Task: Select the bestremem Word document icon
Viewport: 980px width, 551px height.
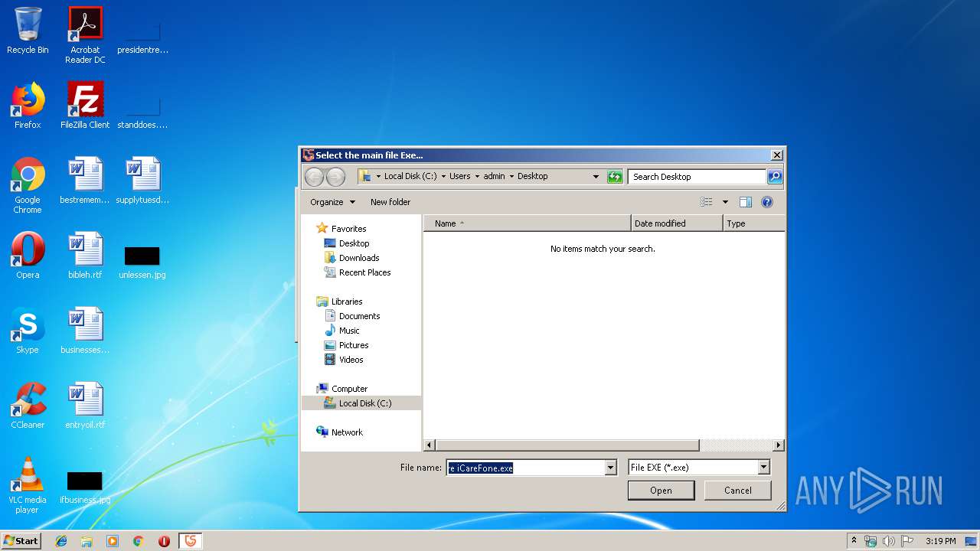Action: pos(85,181)
